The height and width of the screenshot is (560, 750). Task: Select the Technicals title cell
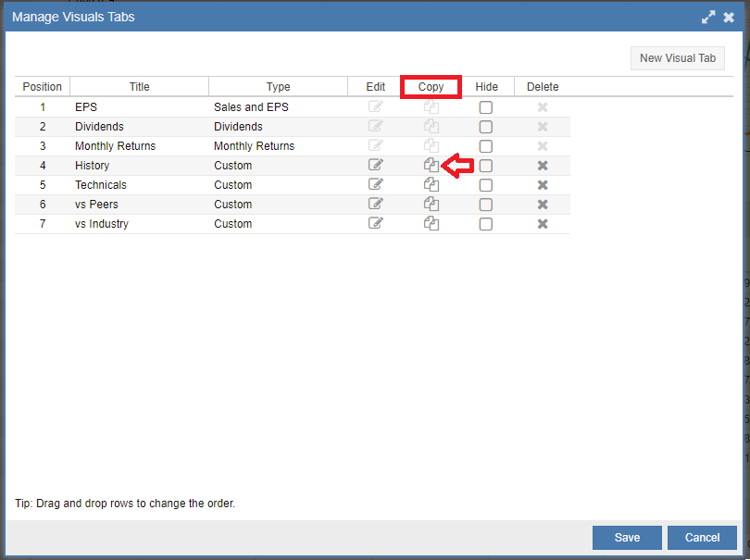(139, 185)
